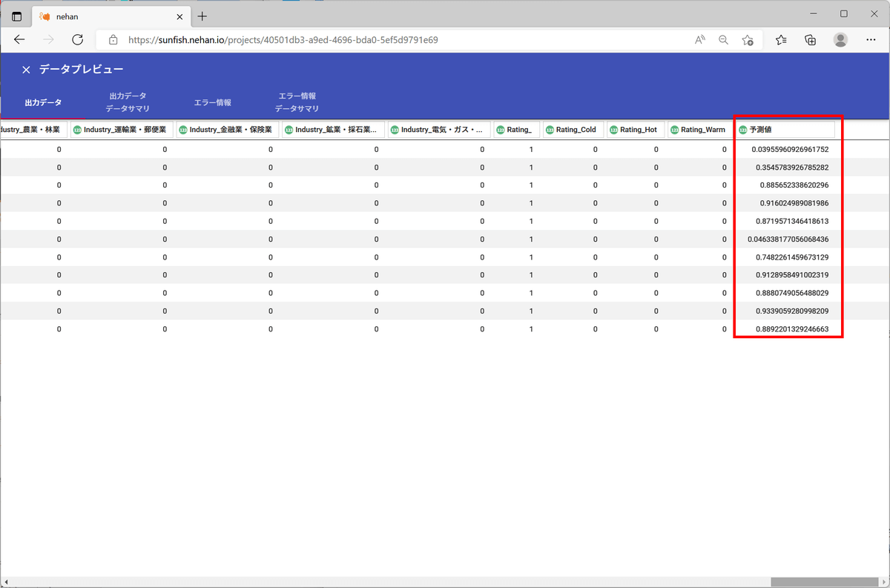Open the browser Collections icon
This screenshot has height=588, width=890.
(810, 40)
